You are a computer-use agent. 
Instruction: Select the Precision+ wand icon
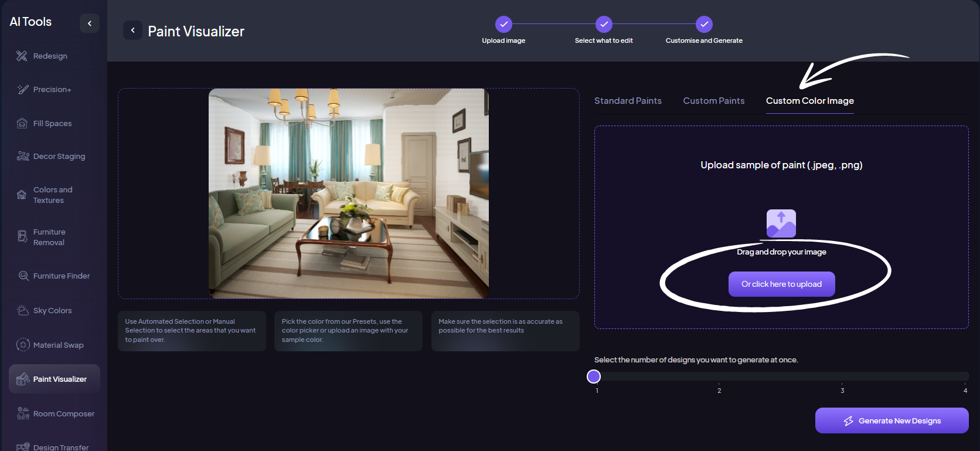tap(23, 89)
